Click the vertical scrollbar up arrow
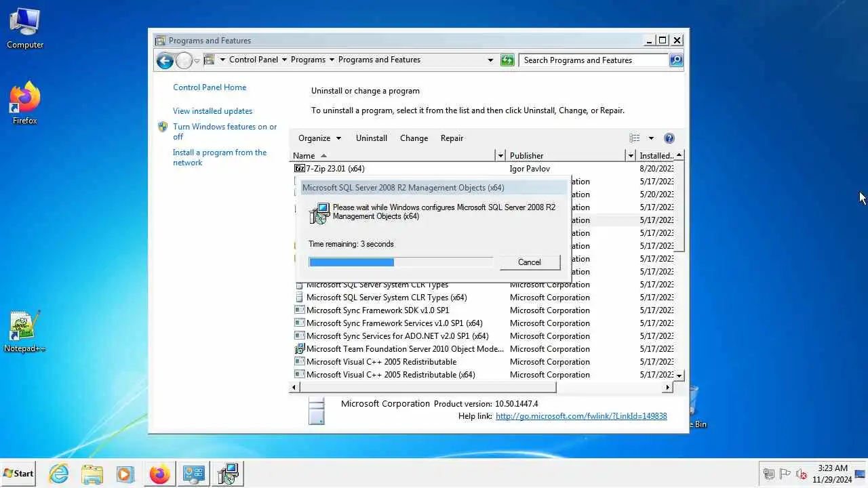Image resolution: width=868 pixels, height=488 pixels. pyautogui.click(x=679, y=155)
